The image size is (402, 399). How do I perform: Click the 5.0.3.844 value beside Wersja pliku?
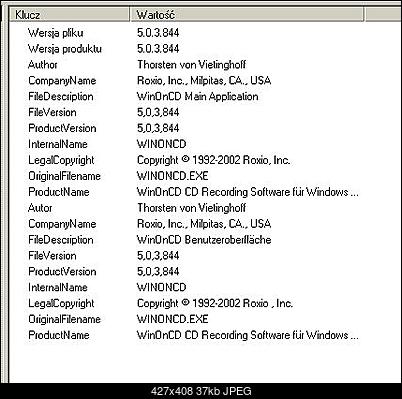pos(158,33)
